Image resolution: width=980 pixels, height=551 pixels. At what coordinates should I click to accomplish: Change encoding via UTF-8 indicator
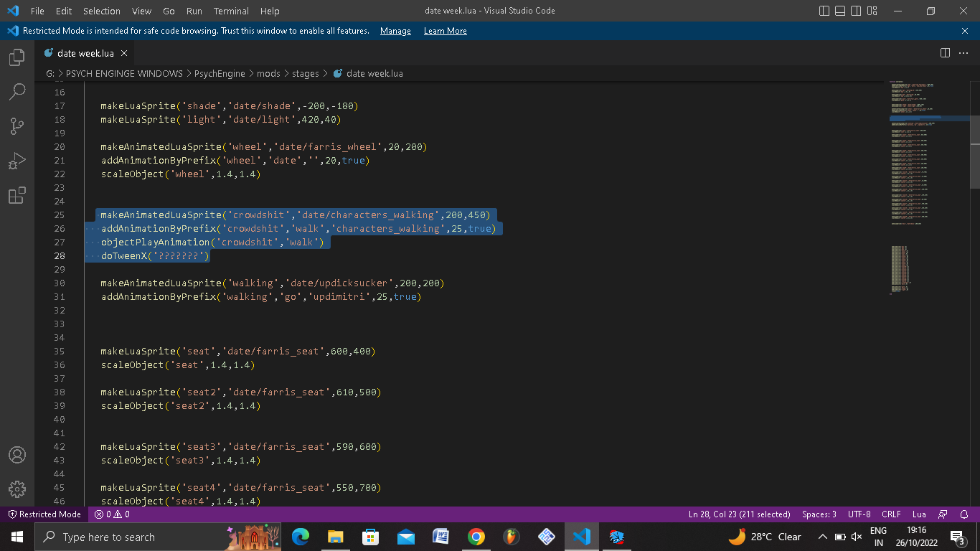point(859,514)
